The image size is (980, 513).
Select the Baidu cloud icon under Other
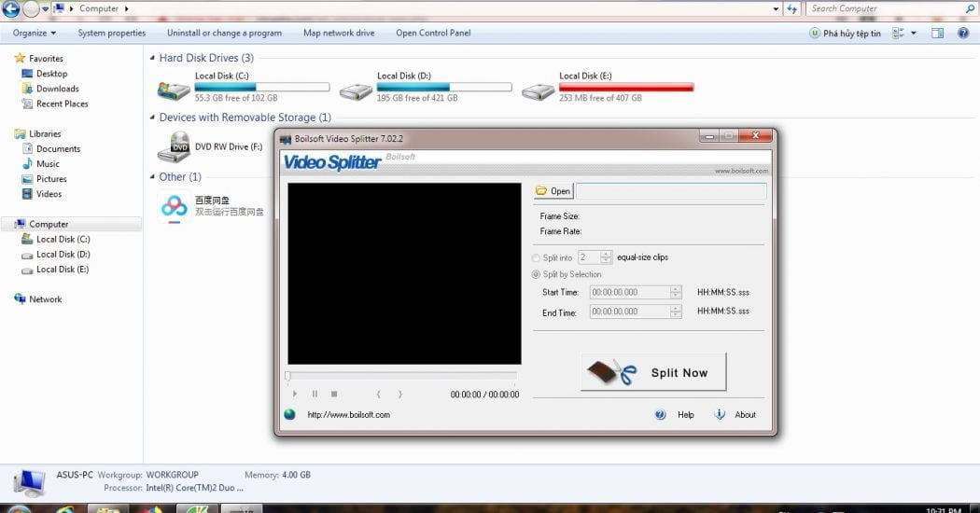pyautogui.click(x=175, y=207)
